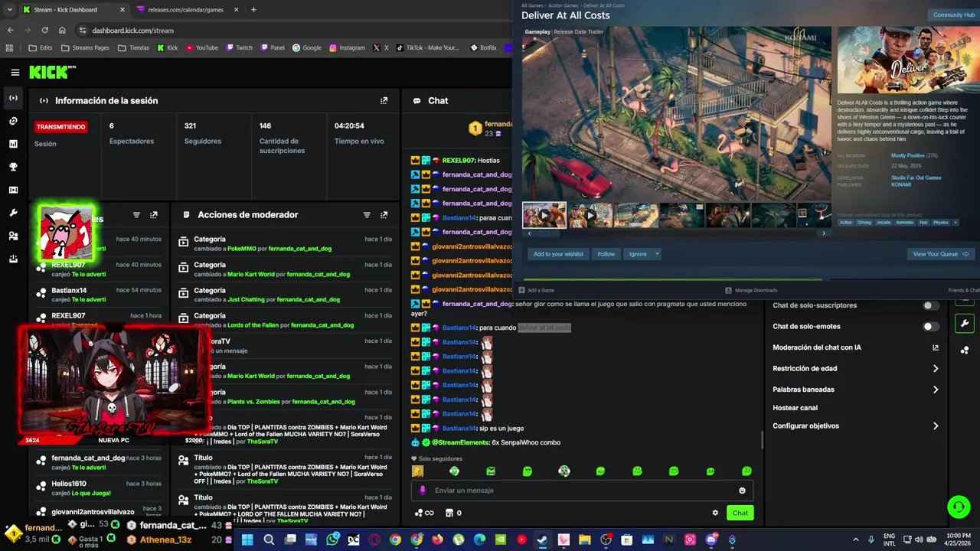Viewport: 980px width, 551px height.
Task: Click the Follow button in Steam
Action: coord(606,254)
